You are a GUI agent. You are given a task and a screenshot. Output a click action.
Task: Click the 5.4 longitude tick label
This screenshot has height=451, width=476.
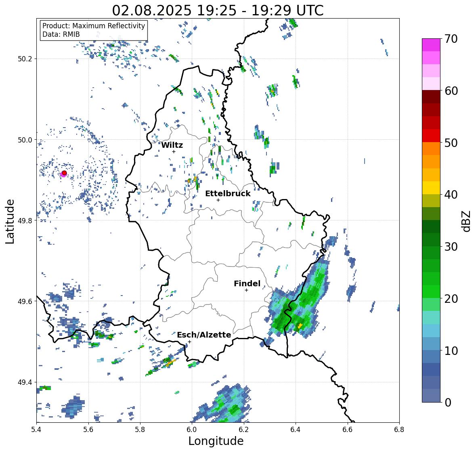[x=36, y=430]
